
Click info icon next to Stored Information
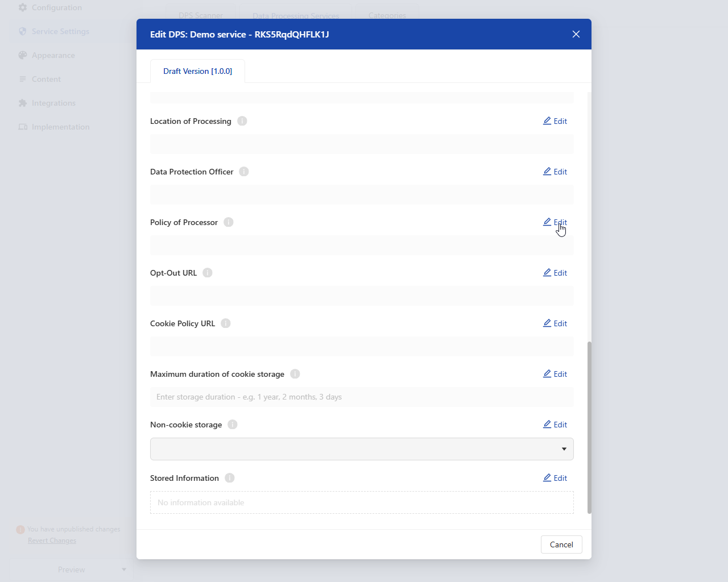click(x=230, y=478)
